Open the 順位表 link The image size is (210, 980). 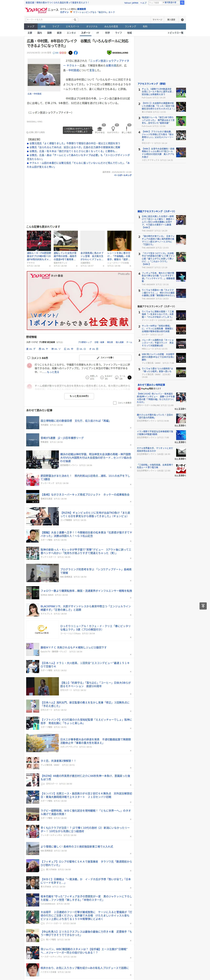110,342
